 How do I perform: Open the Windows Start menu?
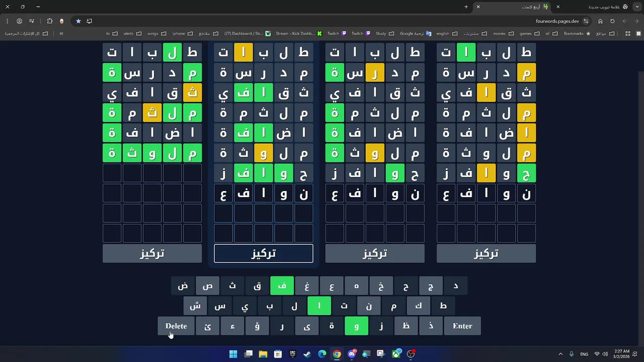pyautogui.click(x=233, y=354)
